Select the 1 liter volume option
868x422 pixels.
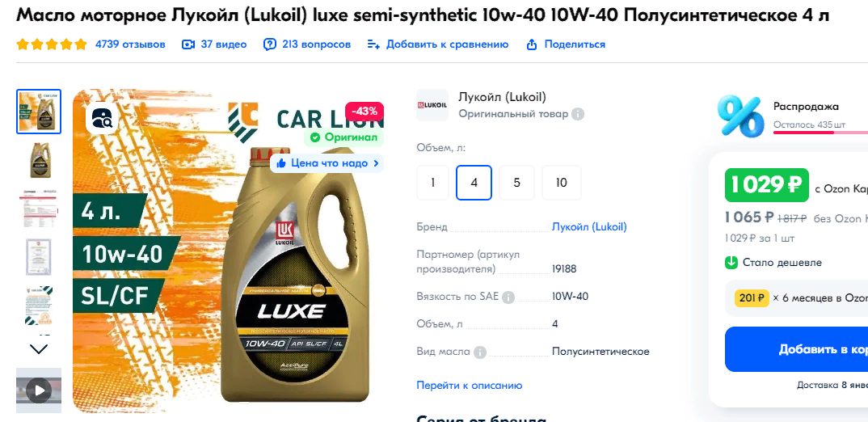click(x=432, y=183)
